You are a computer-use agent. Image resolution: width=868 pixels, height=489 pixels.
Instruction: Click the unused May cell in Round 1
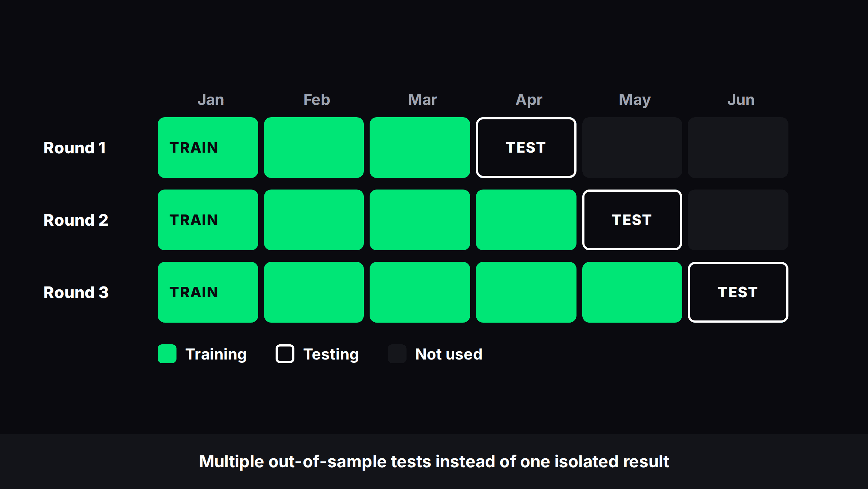(632, 148)
